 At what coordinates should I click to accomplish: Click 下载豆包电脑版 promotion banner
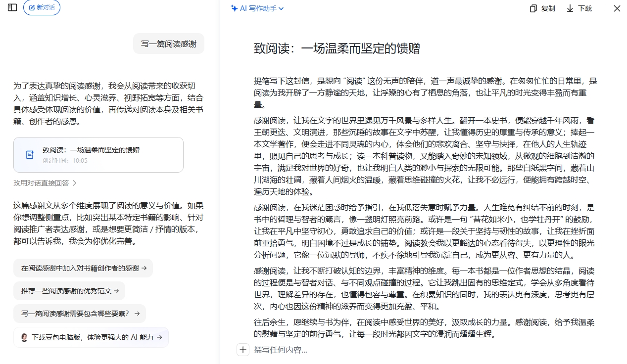(x=91, y=337)
